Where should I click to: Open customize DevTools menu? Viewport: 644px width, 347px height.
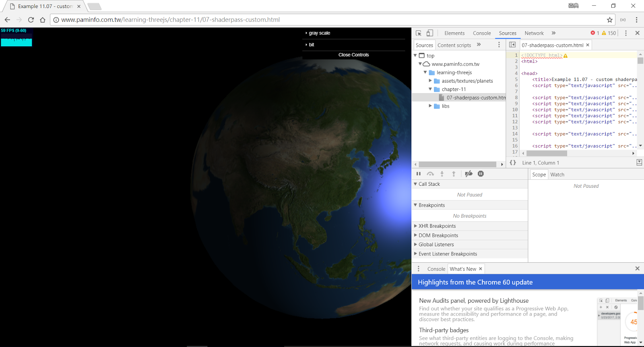click(625, 33)
